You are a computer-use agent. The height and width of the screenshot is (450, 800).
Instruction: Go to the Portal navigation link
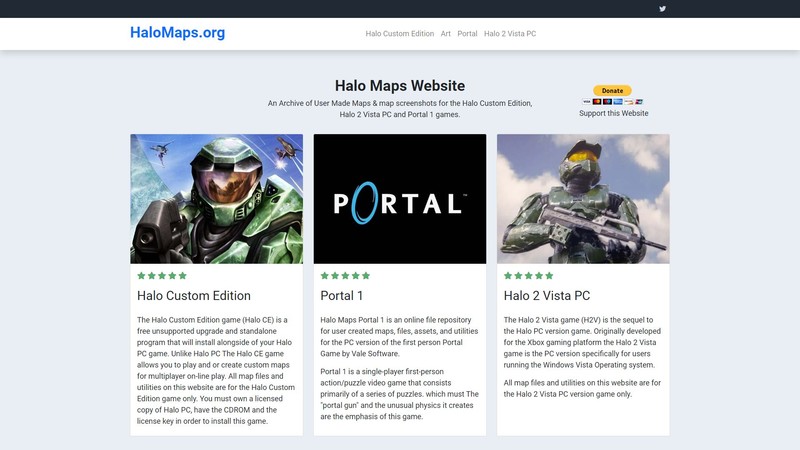coord(467,33)
